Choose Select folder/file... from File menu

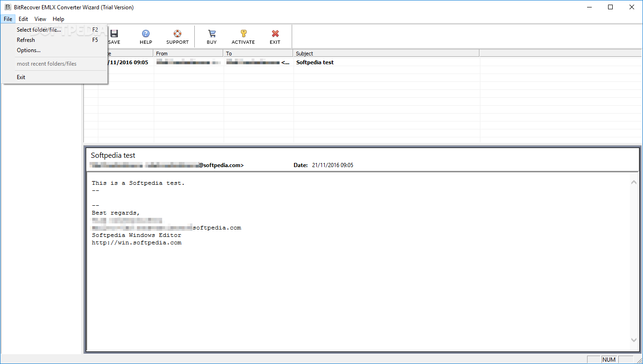pos(55,30)
